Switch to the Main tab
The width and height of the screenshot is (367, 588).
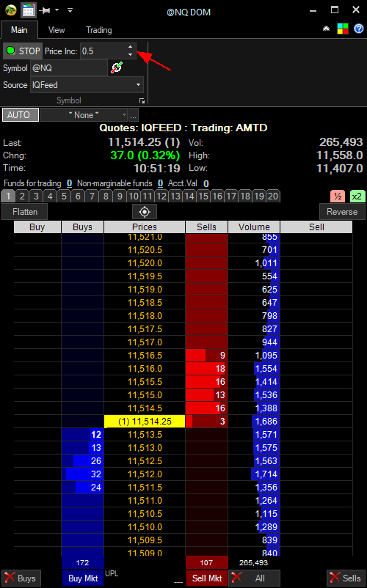tap(19, 30)
